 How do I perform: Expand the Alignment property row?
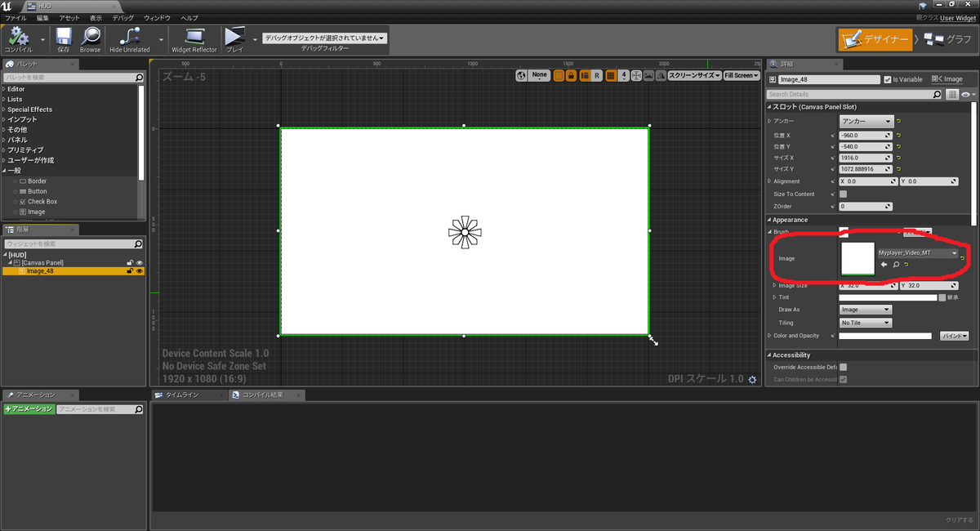[769, 181]
